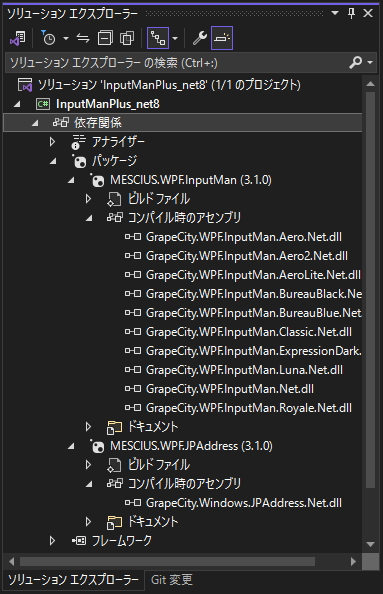Viewport: 383px width, 594px height.
Task: Sync with active document arrows icon
Action: [83, 38]
